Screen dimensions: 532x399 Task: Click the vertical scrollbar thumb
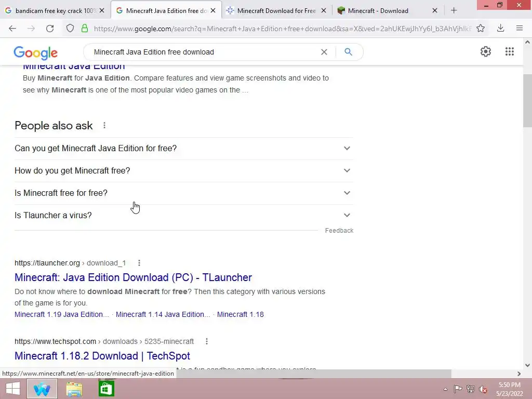527,101
